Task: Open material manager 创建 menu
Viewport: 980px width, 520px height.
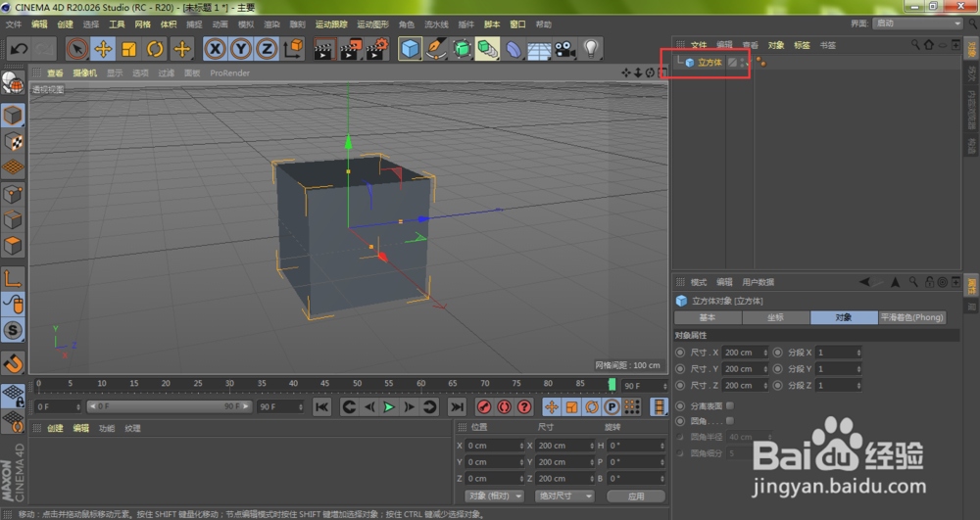Action: [55, 428]
